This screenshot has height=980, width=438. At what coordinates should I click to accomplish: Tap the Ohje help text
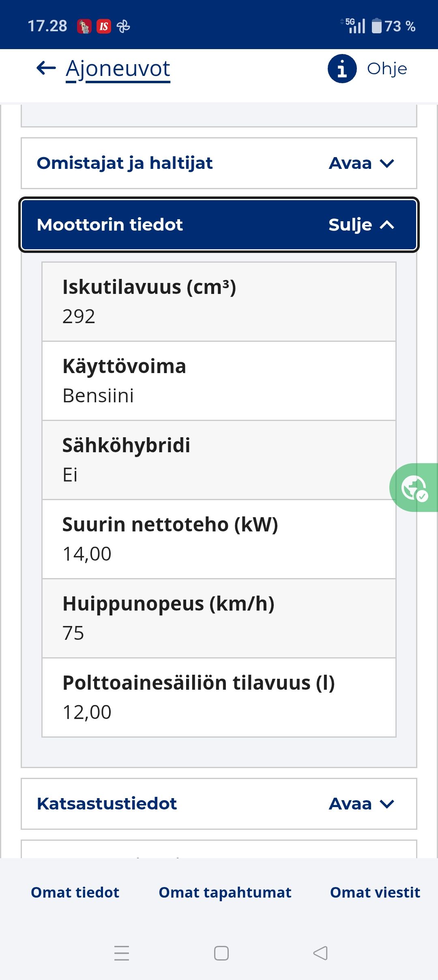point(387,69)
